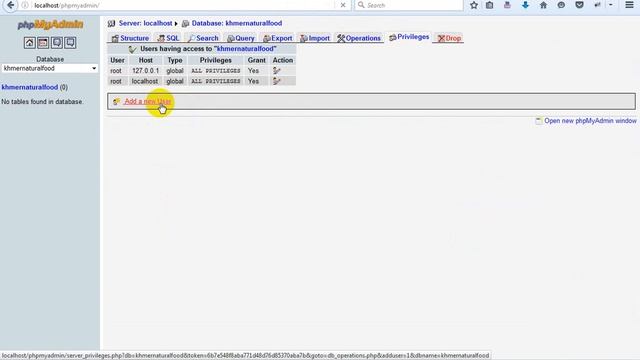Click the Grant column header
This screenshot has height=360, width=640.
pyautogui.click(x=256, y=60)
